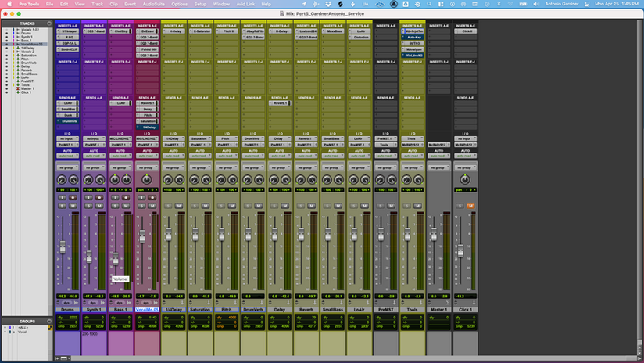Screen dimensions: 644x363
Task: Click the Bluetooth icon in menu bar
Action: pyautogui.click(x=499, y=4)
